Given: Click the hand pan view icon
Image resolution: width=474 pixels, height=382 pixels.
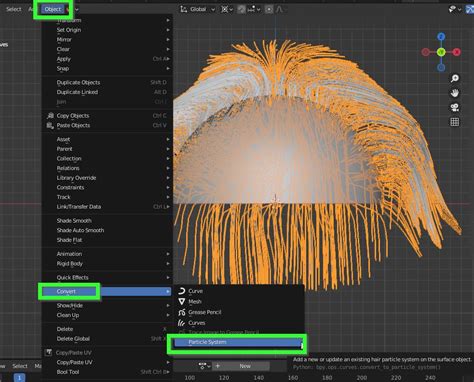Looking at the screenshot, I should (455, 93).
